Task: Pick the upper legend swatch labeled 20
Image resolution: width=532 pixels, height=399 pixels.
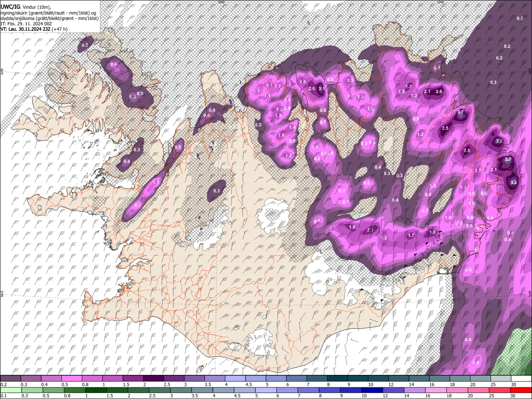Action: (x=480, y=379)
